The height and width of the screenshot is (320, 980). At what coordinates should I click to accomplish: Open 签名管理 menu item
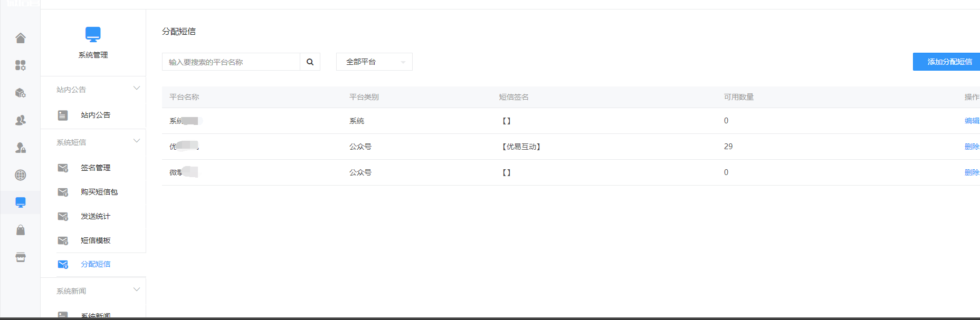(96, 168)
